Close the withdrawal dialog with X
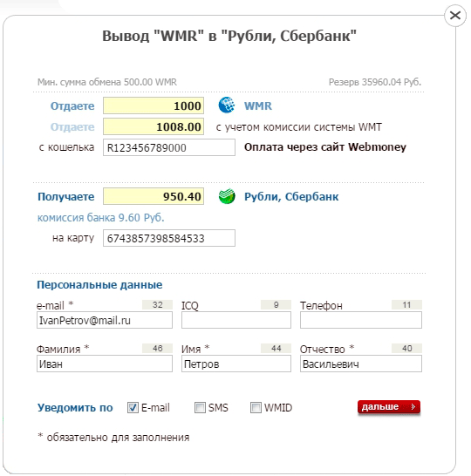This screenshot has width=471, height=476. (455, 15)
